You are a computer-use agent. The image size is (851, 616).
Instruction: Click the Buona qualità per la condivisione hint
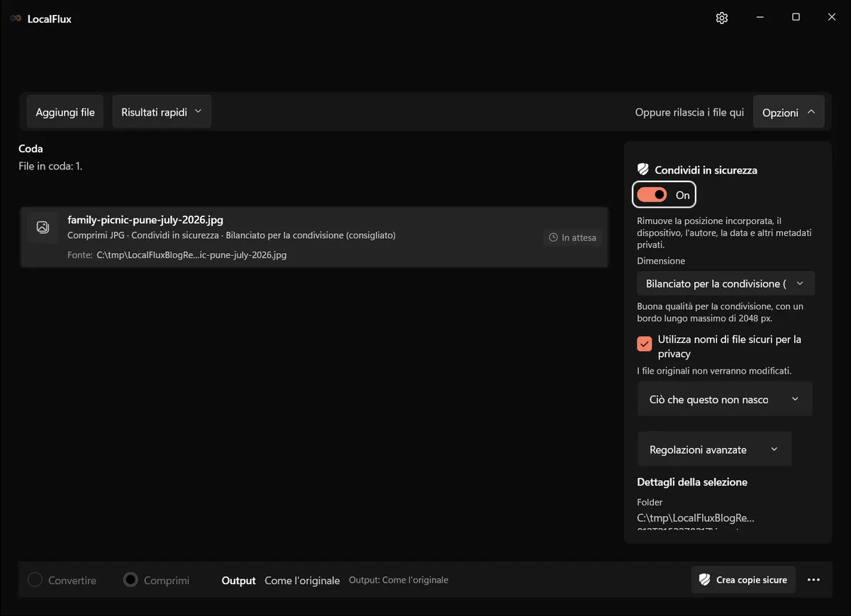(x=721, y=313)
